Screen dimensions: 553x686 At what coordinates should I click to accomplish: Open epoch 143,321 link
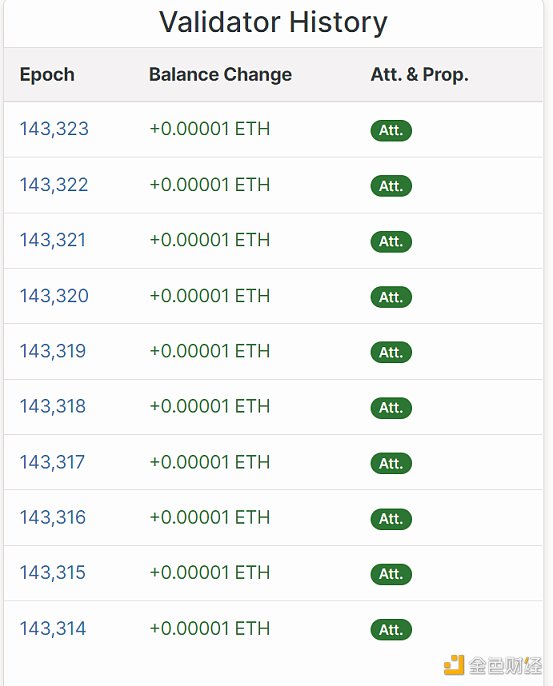coord(52,240)
